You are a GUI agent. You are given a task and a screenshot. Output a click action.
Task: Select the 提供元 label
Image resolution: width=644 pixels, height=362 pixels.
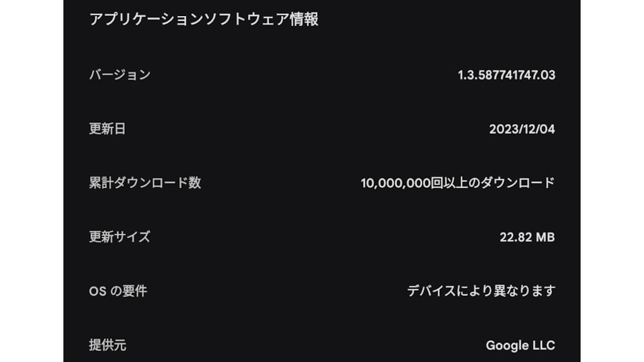tap(107, 345)
